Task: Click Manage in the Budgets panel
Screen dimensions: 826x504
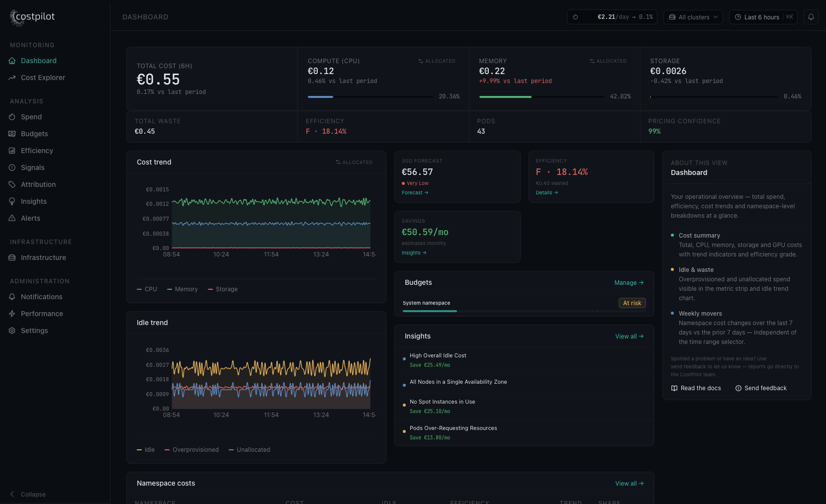Action: [x=629, y=282]
